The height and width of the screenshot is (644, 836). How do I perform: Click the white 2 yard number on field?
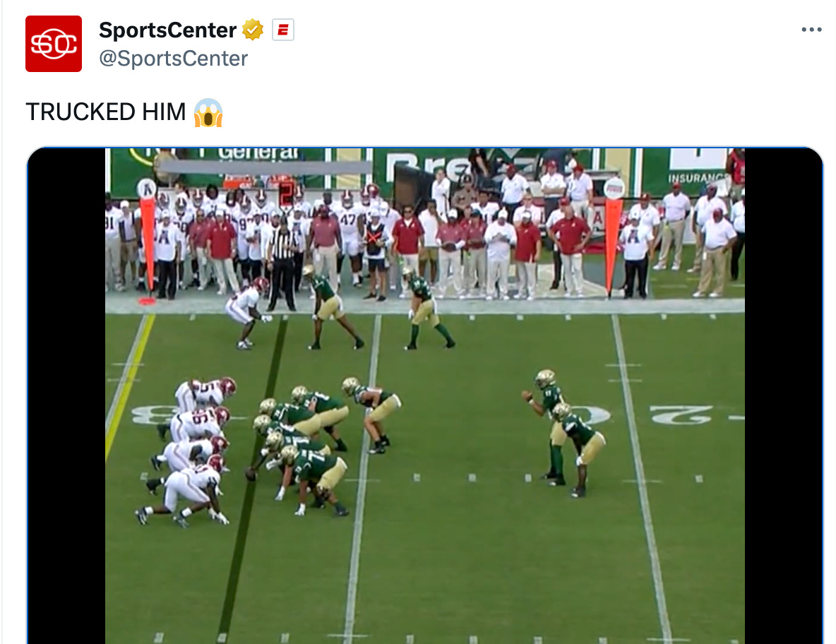(x=681, y=415)
